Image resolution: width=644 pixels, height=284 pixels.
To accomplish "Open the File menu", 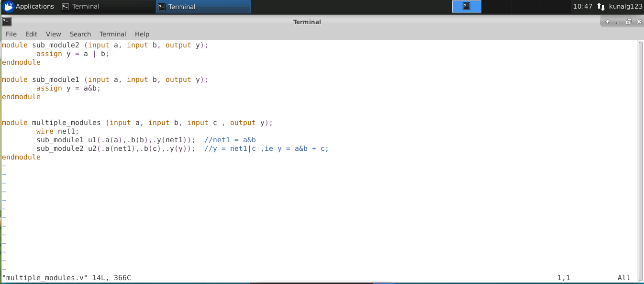I will pyautogui.click(x=11, y=34).
